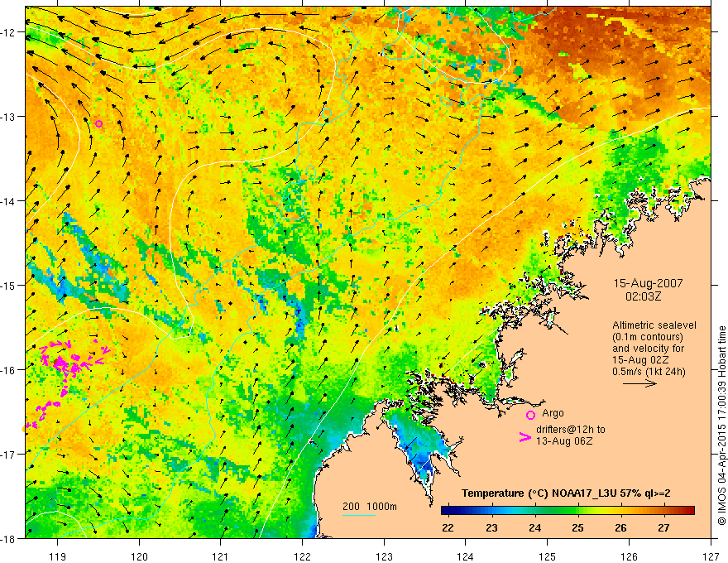Click the latitude axis label -15
The height and width of the screenshot is (563, 728).
coord(8,285)
